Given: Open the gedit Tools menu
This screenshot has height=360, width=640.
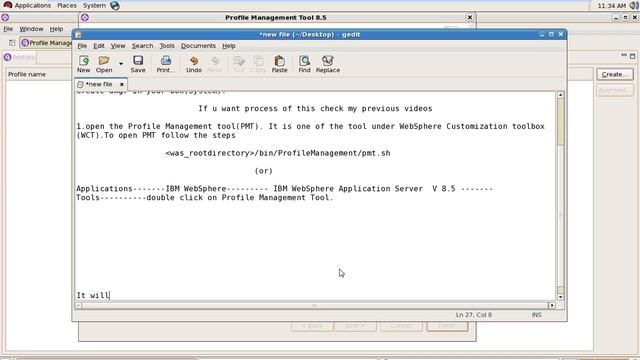Looking at the screenshot, I should [167, 46].
